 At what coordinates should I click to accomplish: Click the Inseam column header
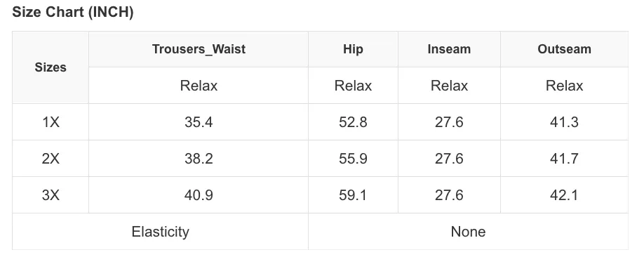tap(449, 49)
